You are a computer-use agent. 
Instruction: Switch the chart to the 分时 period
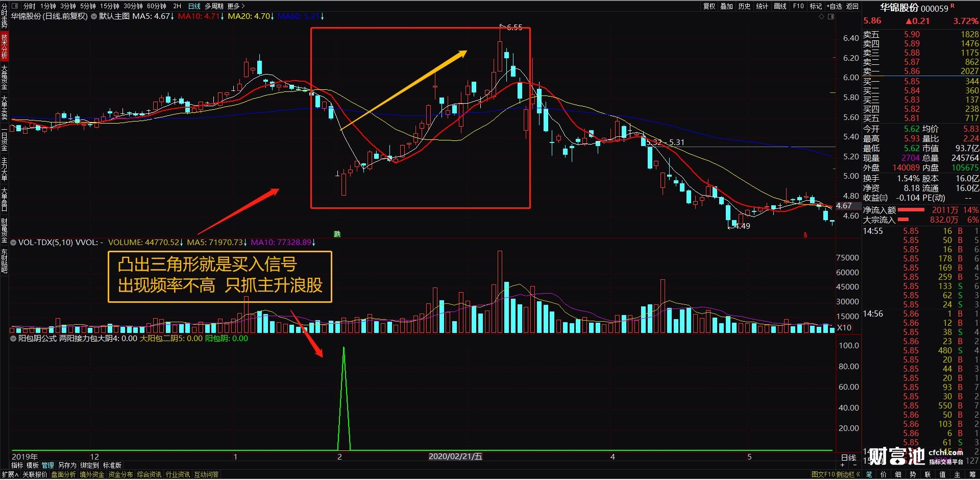pos(29,6)
